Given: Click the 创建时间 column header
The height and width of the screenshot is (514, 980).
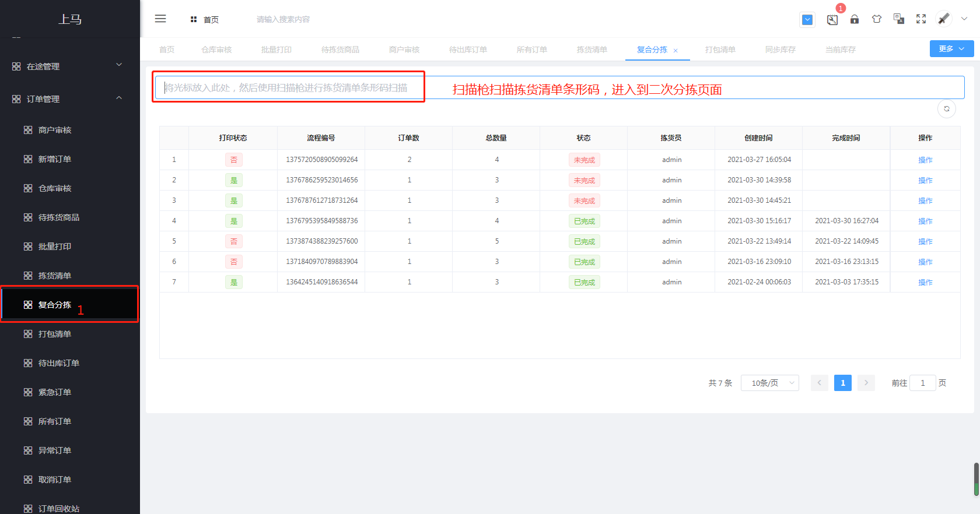Looking at the screenshot, I should click(758, 138).
